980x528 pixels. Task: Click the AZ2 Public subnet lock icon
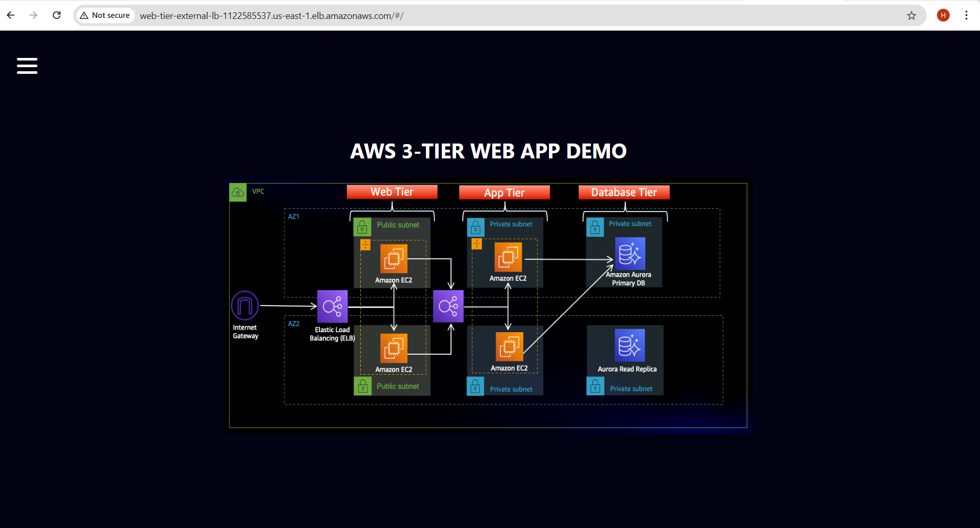(362, 386)
